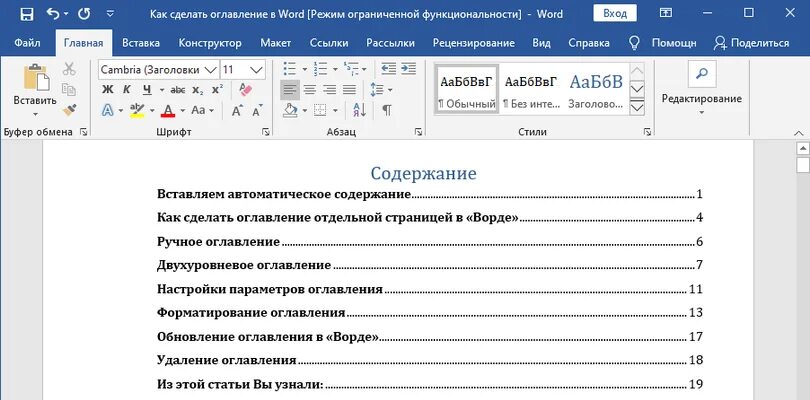This screenshot has height=400, width=810.
Task: Toggle strikethrough formatting (abc)
Action: tap(178, 90)
